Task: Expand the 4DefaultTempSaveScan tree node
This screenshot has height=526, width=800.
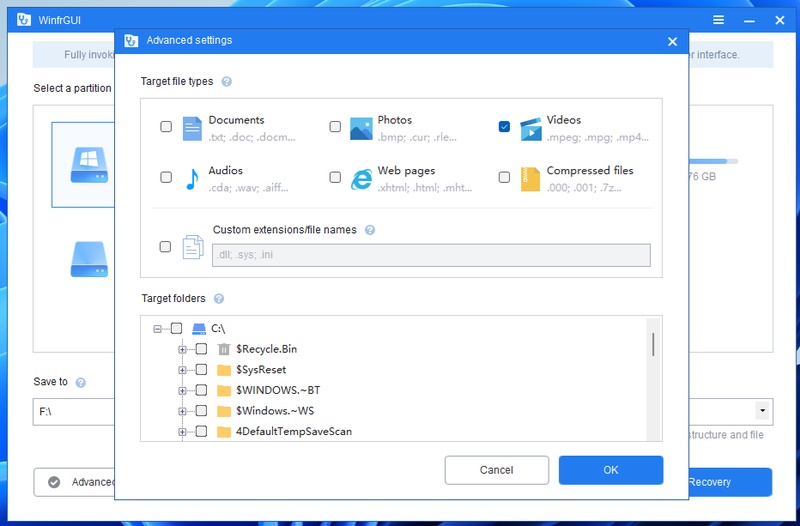Action: 182,432
